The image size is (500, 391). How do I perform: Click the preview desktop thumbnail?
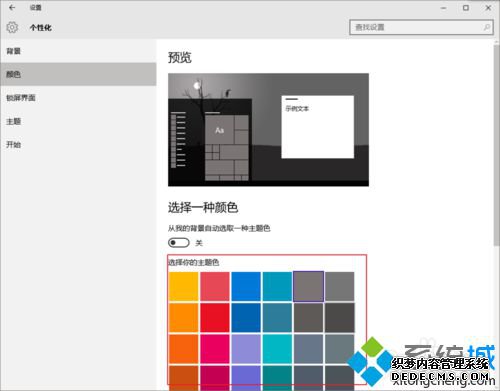[268, 130]
